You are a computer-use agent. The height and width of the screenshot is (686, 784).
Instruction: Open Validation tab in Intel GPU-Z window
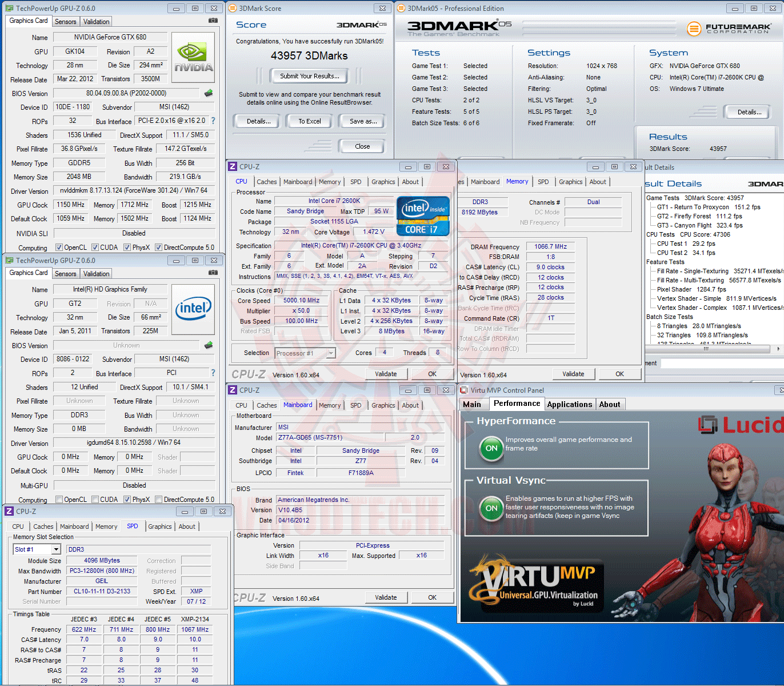coord(96,274)
